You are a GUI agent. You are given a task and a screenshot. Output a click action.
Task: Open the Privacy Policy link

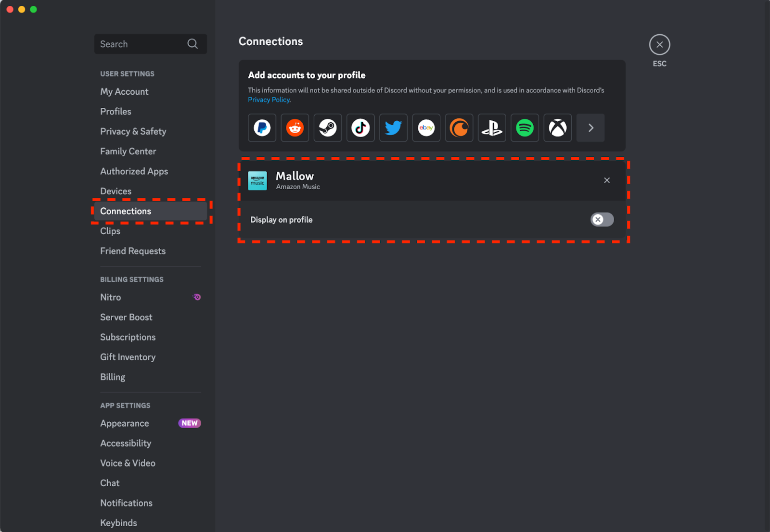[269, 100]
